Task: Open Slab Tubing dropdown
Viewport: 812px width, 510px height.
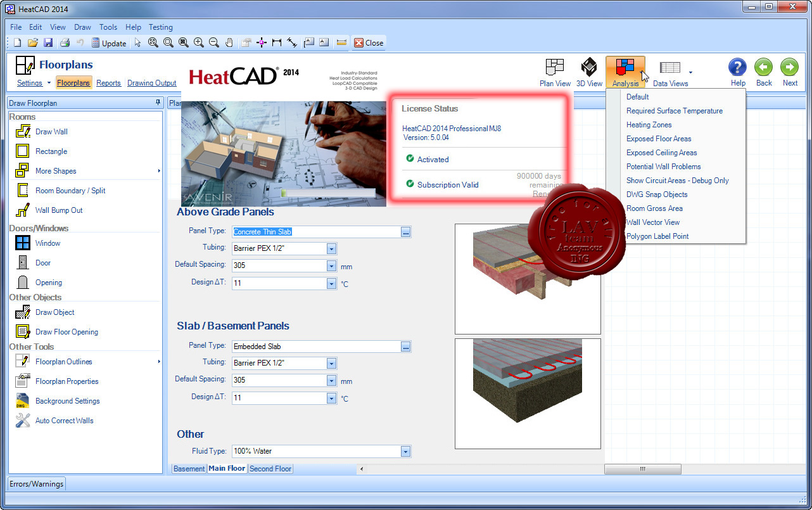Action: pos(331,364)
